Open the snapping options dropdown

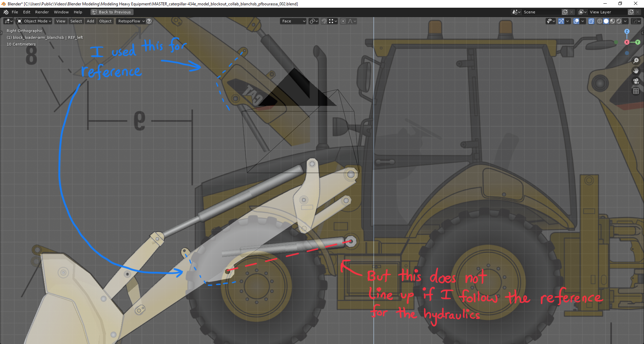coord(333,21)
